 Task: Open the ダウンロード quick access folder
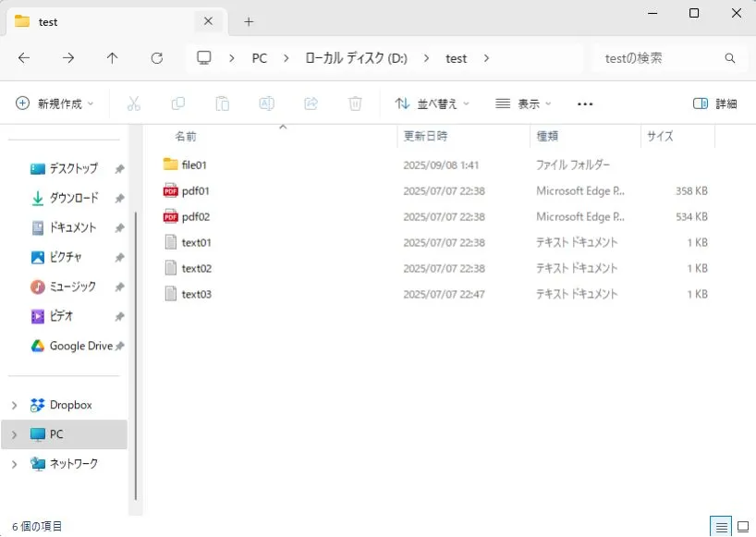click(73, 198)
